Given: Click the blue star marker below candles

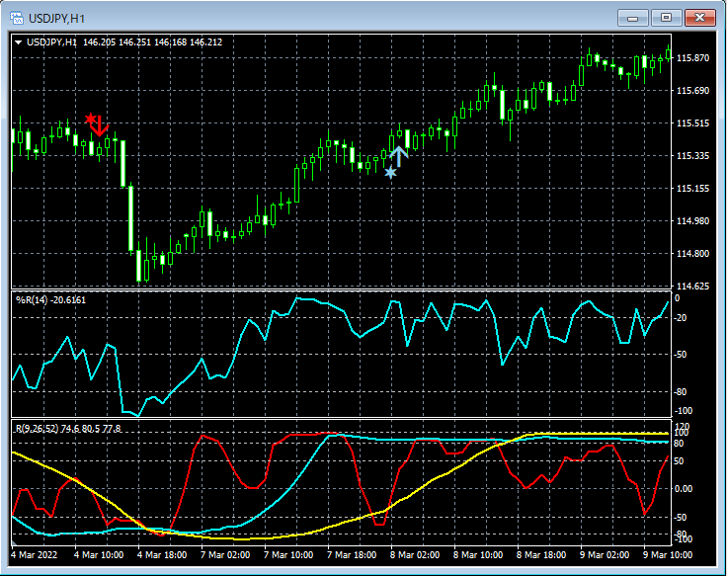Looking at the screenshot, I should 390,173.
